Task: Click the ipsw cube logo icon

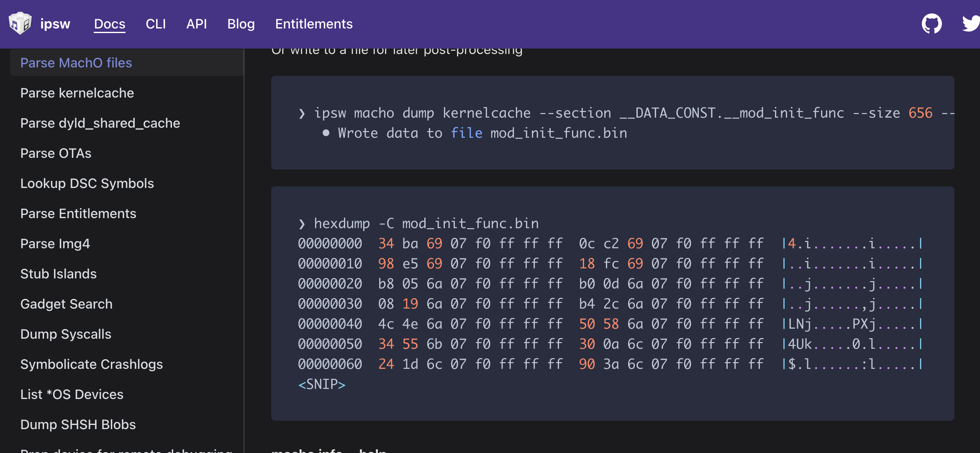Action: point(20,23)
